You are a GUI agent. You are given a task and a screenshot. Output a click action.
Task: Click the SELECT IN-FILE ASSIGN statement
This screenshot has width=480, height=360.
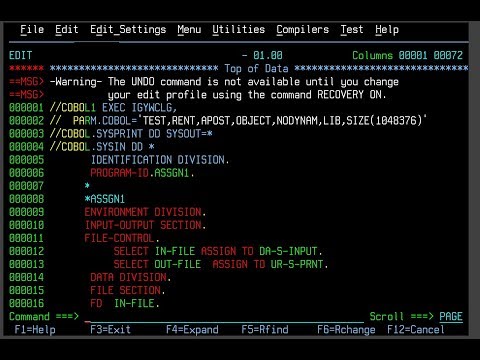point(218,251)
